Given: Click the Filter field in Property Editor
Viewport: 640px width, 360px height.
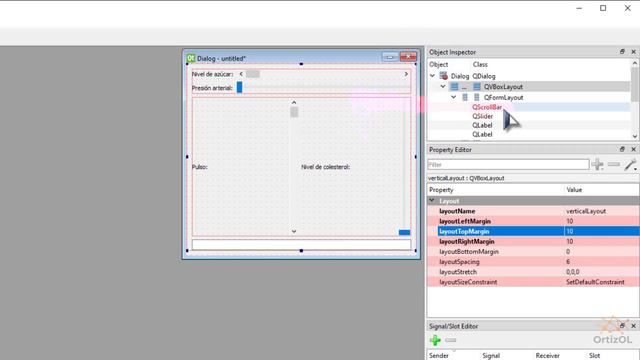Looking at the screenshot, I should 508,164.
